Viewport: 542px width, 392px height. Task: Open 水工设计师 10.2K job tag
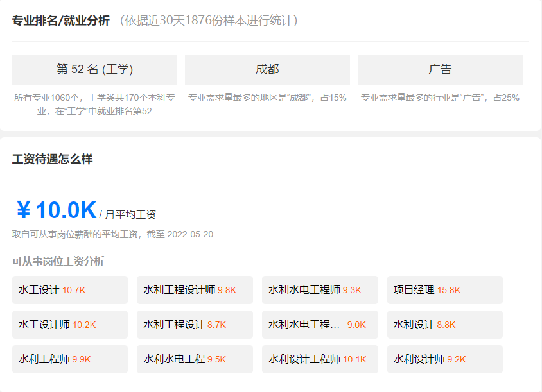point(70,325)
